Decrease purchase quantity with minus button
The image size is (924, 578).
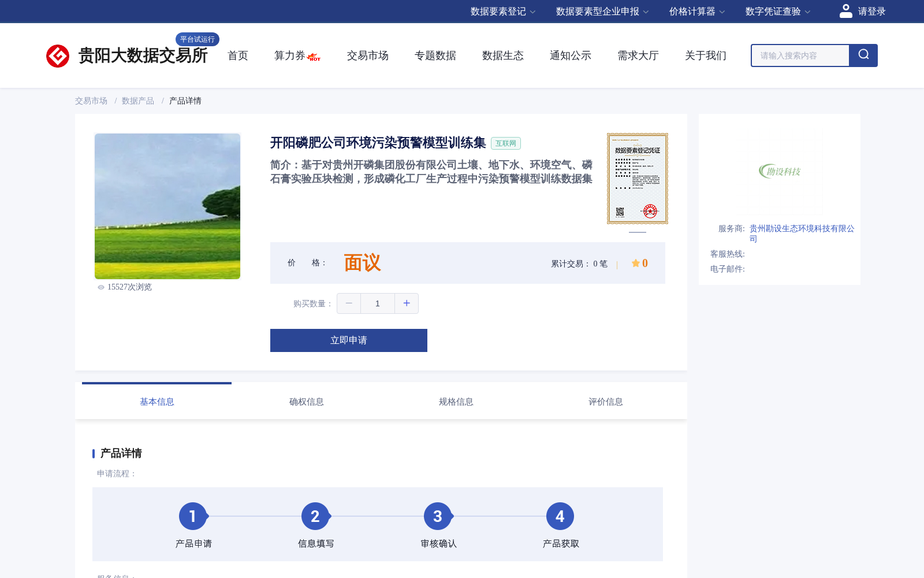point(349,303)
